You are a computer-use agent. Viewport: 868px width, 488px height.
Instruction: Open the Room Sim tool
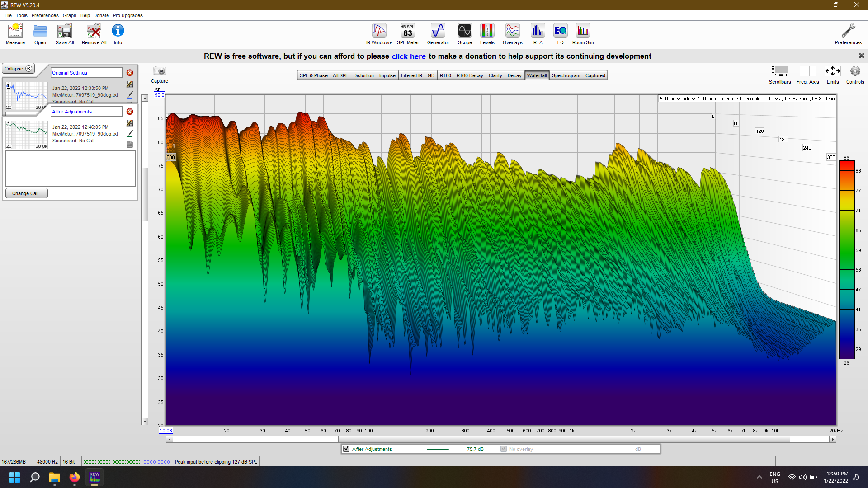click(583, 34)
